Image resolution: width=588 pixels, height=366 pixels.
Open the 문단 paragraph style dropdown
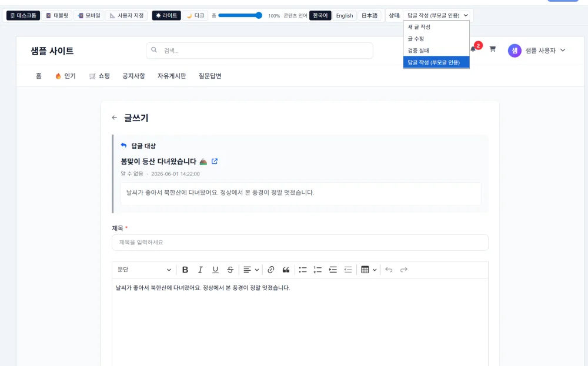click(x=144, y=270)
